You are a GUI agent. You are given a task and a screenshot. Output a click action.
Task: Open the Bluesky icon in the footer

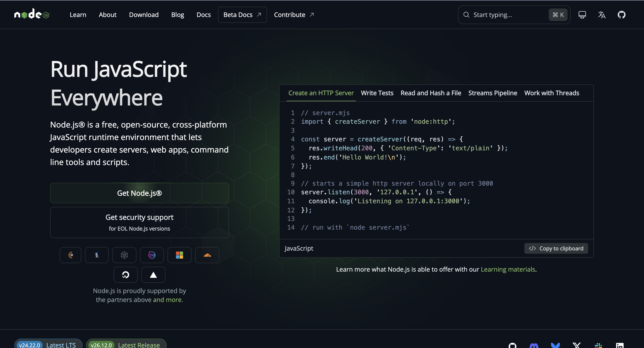click(555, 346)
